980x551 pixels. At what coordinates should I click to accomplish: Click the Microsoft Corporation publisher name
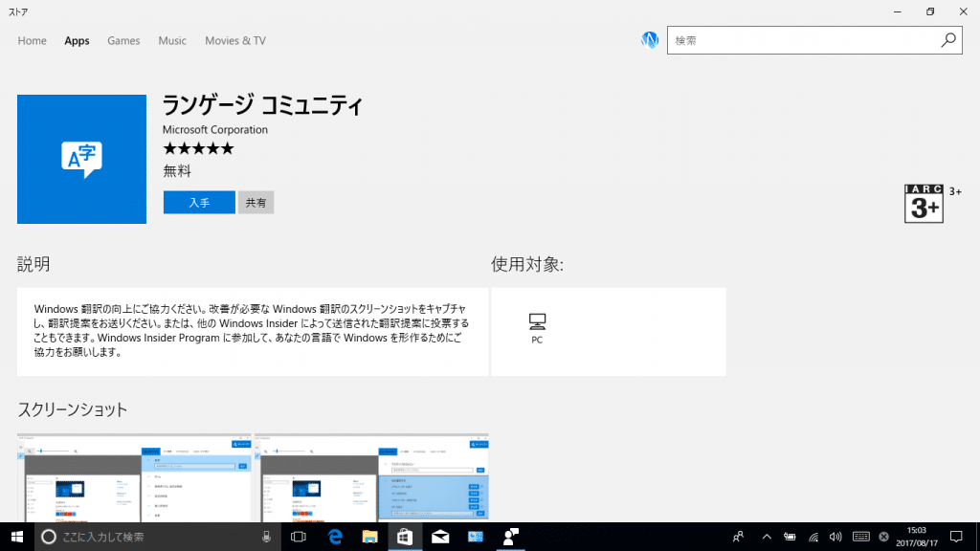click(215, 130)
